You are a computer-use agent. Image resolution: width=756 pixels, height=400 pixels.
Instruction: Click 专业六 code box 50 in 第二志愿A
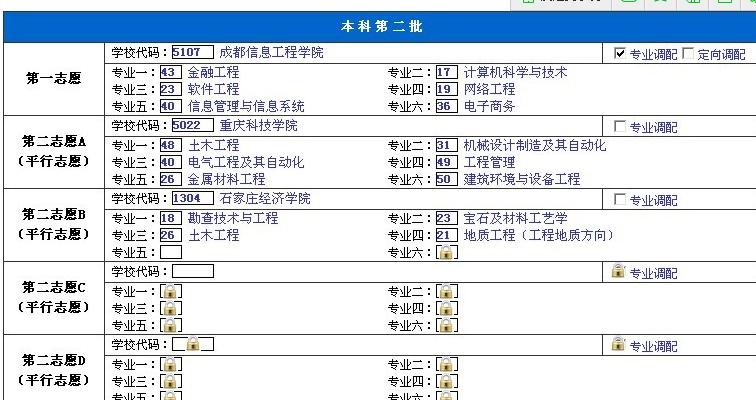446,179
